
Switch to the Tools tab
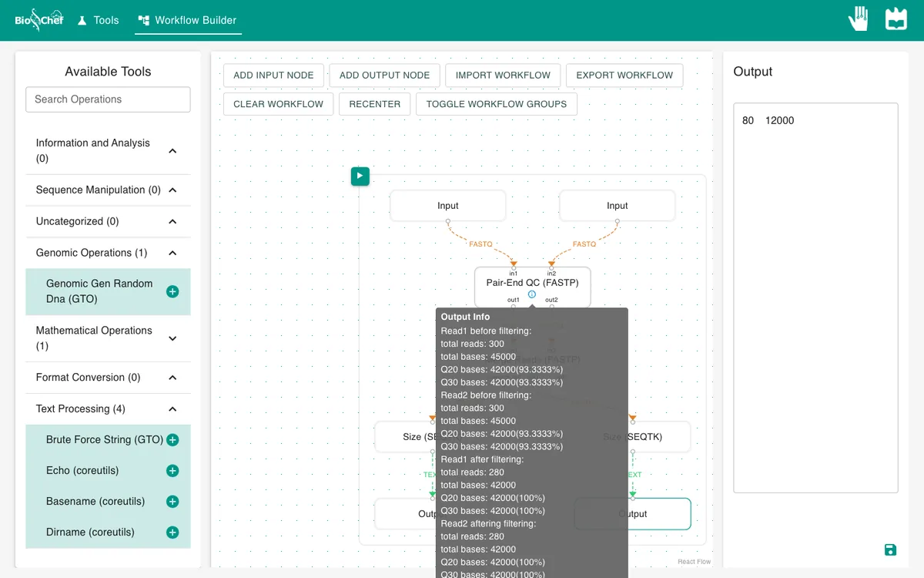click(x=98, y=20)
